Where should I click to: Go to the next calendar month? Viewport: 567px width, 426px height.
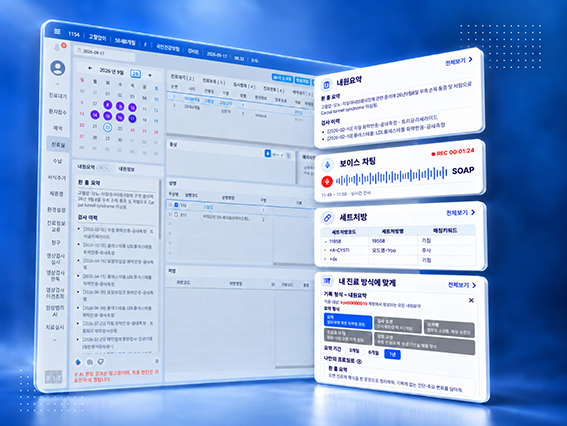click(x=149, y=75)
